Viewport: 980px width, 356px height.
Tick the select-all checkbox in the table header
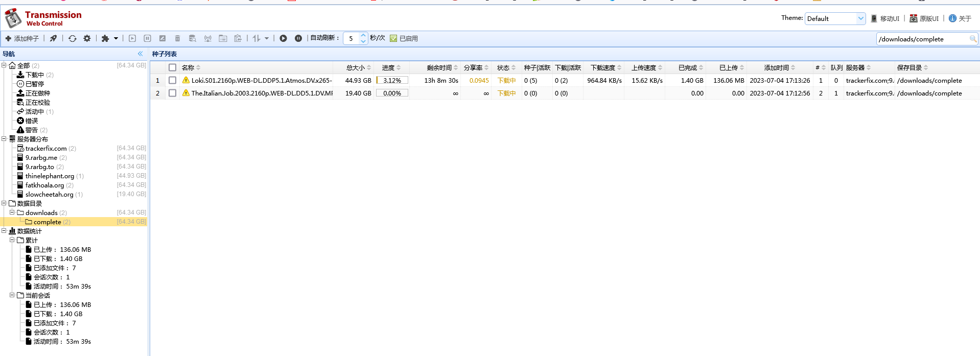click(172, 67)
